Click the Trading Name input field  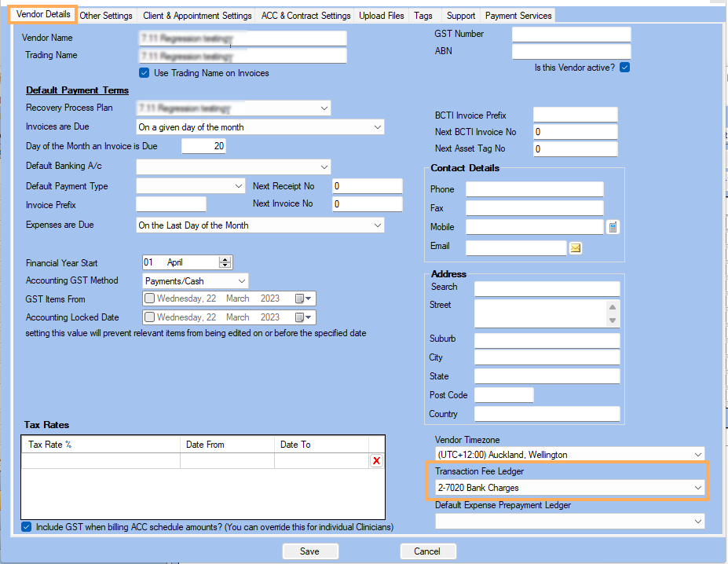243,56
